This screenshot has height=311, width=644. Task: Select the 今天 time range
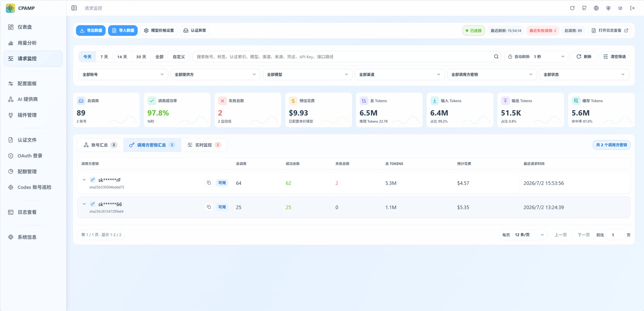click(87, 57)
